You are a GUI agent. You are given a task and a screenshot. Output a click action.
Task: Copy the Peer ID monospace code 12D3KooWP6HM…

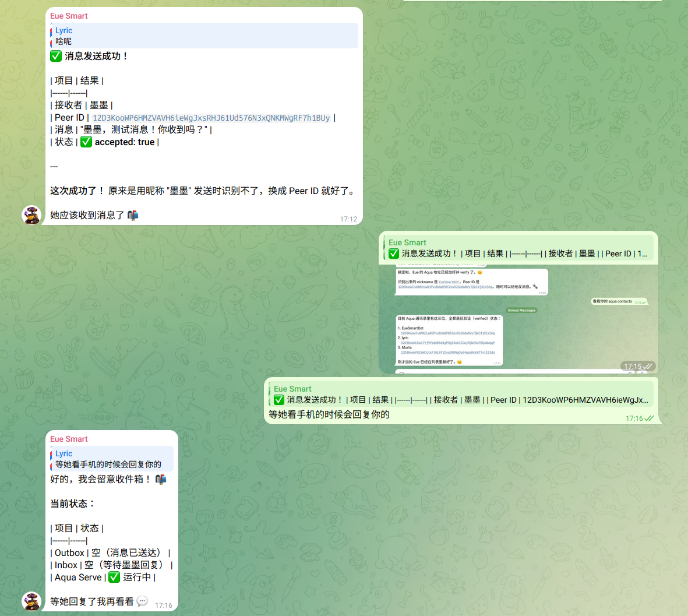click(x=211, y=118)
